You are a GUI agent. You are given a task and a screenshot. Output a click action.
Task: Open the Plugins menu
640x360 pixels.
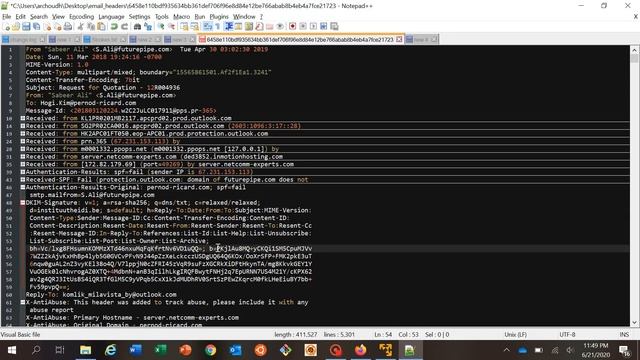pyautogui.click(x=219, y=17)
